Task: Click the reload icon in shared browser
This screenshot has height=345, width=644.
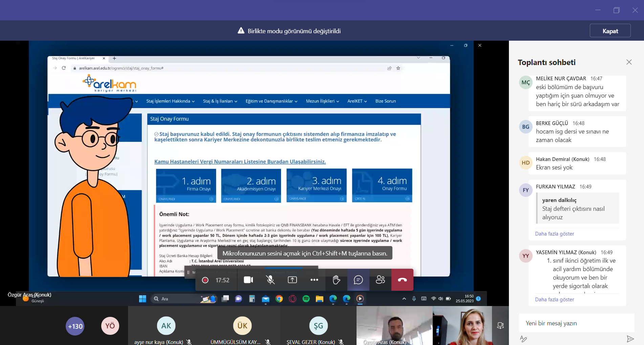Action: [64, 68]
